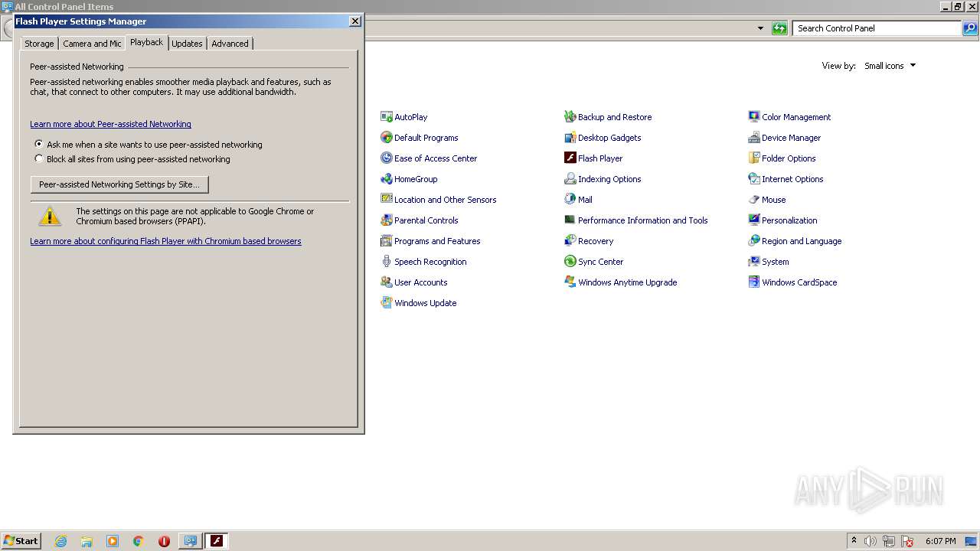Open the Recovery icon
The image size is (980, 551).
589,241
